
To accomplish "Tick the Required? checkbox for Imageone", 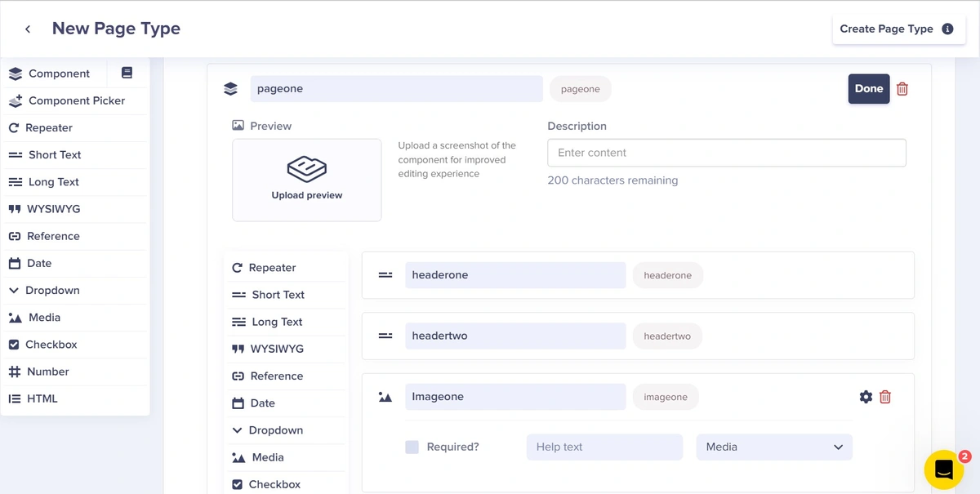I will [x=412, y=447].
